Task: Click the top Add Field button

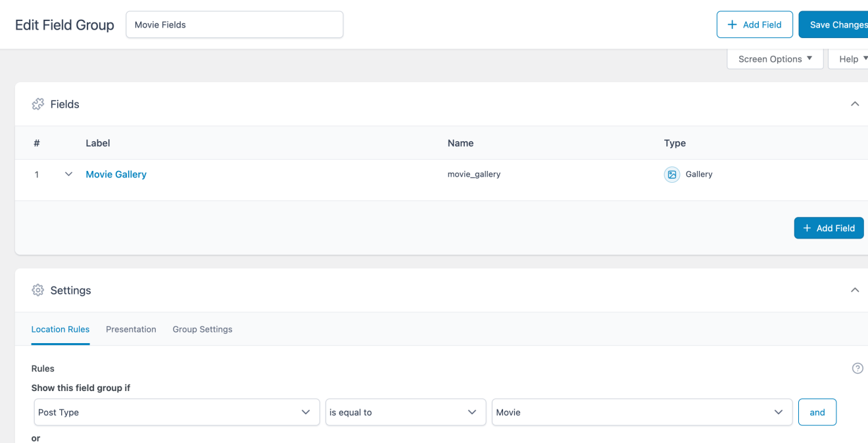Action: point(754,25)
